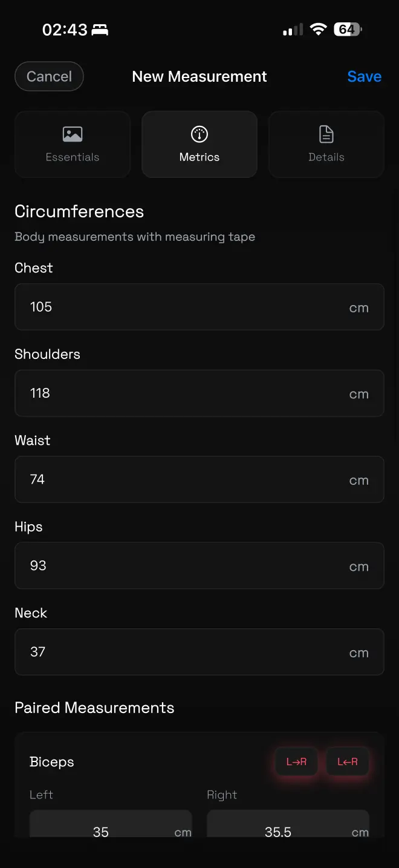Switch to the Essentials tab
399x868 pixels.
click(x=73, y=144)
